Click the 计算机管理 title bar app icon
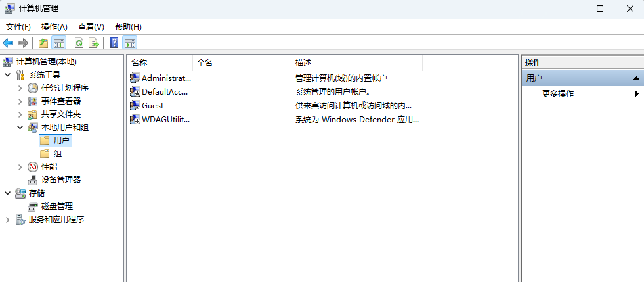644x282 pixels. 10,9
